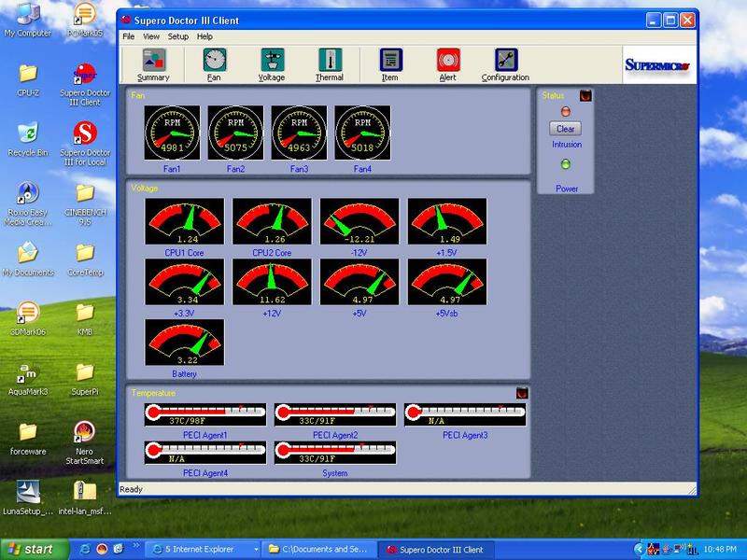Select the Recycle Bin icon
This screenshot has height=560, width=747.
click(28, 140)
